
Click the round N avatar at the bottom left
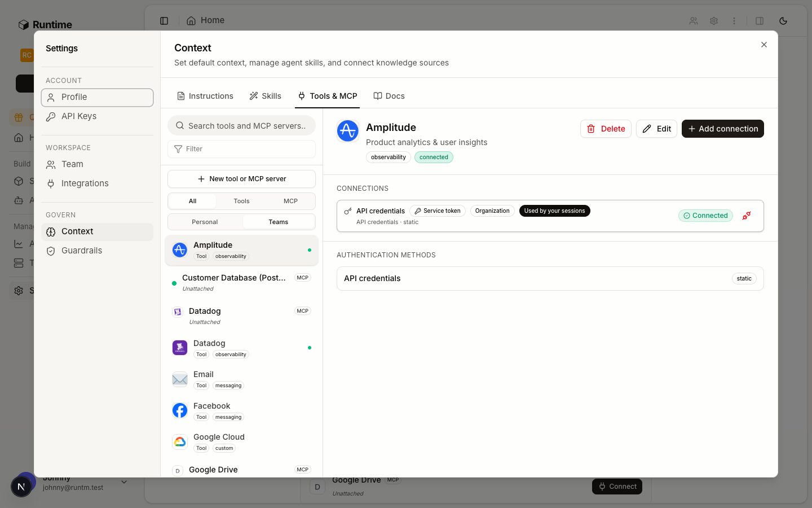tap(21, 487)
